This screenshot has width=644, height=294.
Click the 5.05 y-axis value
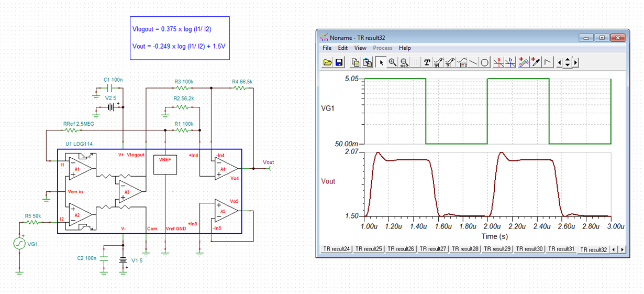pyautogui.click(x=352, y=79)
